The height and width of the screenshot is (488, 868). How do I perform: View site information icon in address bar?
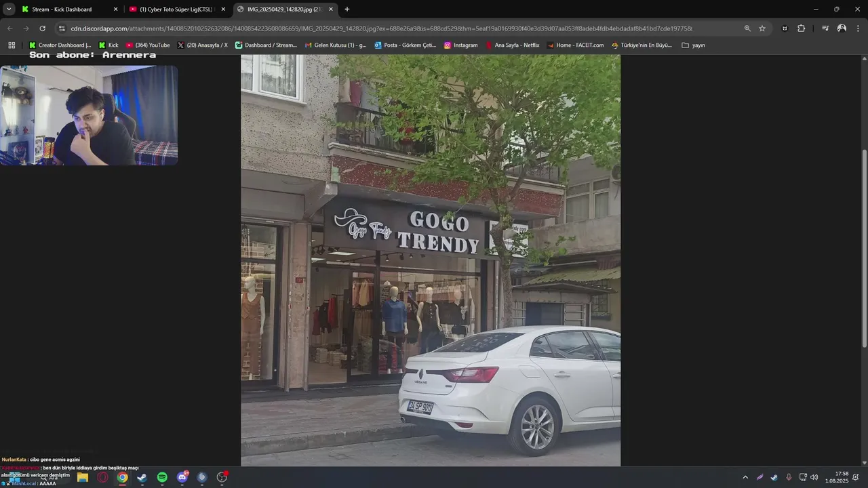62,28
